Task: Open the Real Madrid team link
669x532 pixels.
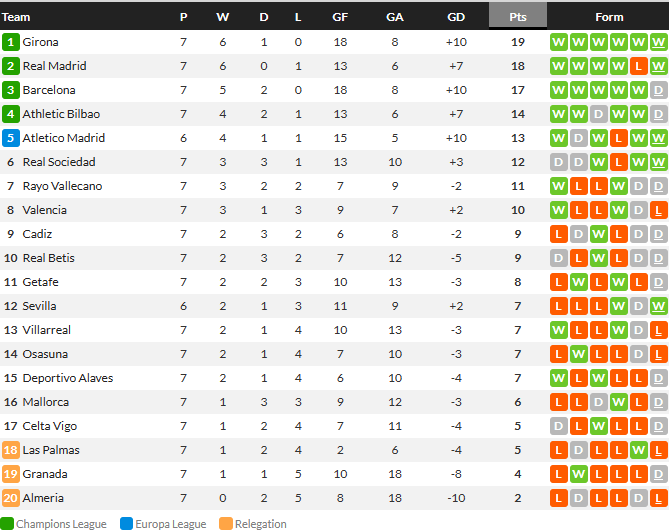Action: (x=54, y=66)
